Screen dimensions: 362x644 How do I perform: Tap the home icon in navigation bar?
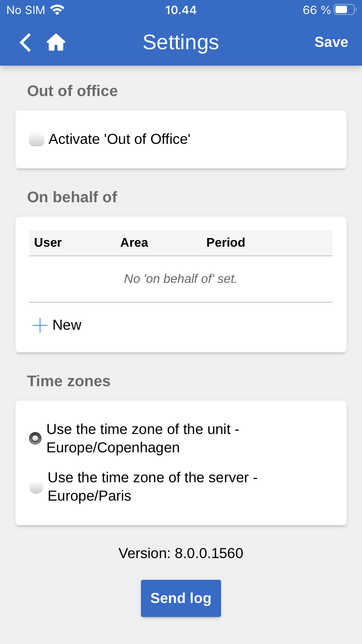[56, 42]
